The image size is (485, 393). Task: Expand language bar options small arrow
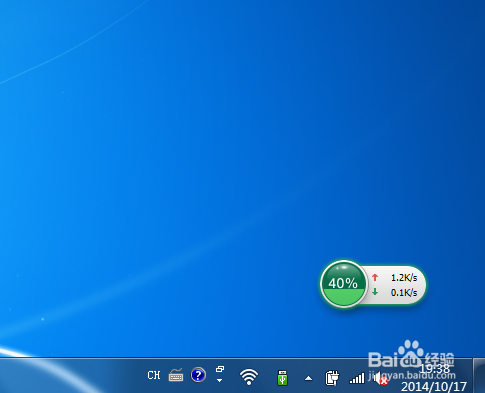pyautogui.click(x=219, y=380)
